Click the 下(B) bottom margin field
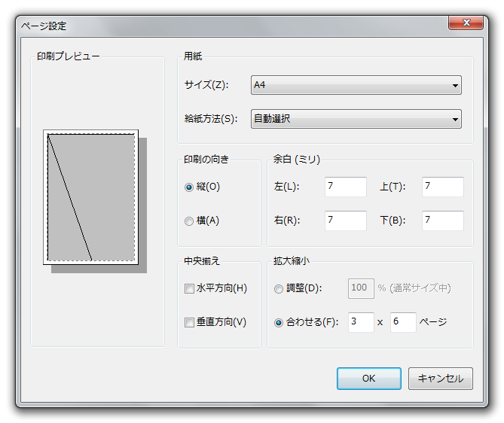The image size is (504, 423). (442, 221)
